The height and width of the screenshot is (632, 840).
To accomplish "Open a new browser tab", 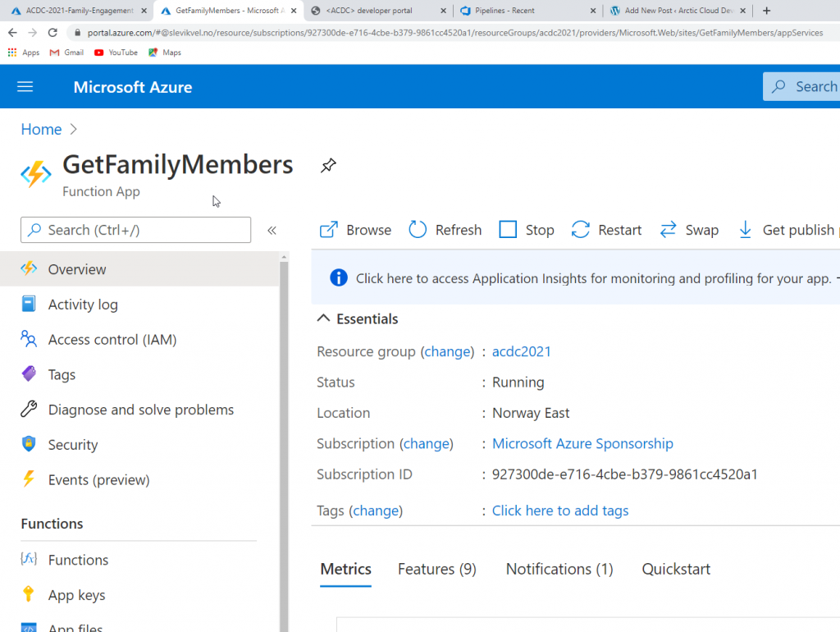I will tap(767, 11).
